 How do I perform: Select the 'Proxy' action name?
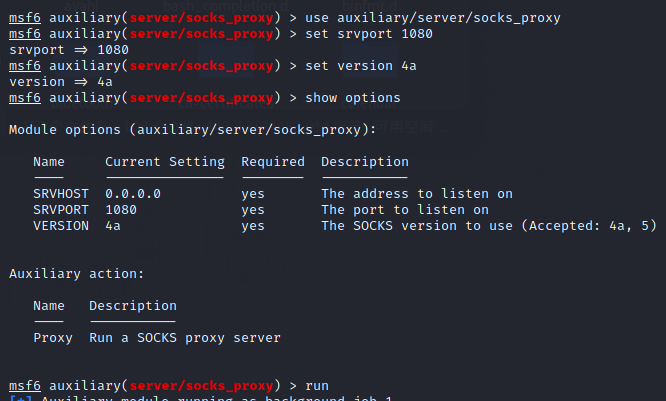pos(53,337)
